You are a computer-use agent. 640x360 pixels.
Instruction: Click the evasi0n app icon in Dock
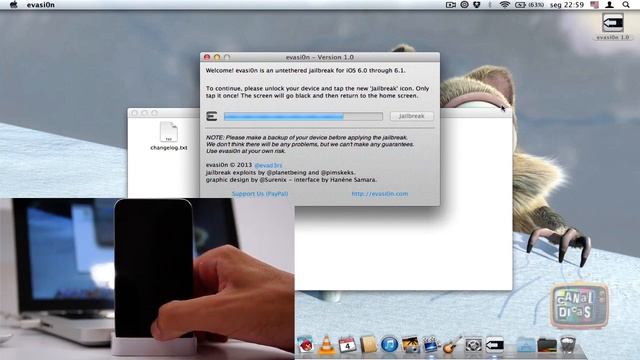pyautogui.click(x=495, y=345)
